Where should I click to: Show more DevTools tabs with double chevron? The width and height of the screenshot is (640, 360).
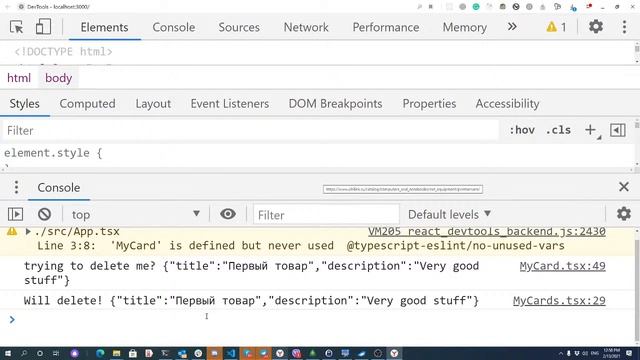pyautogui.click(x=512, y=27)
